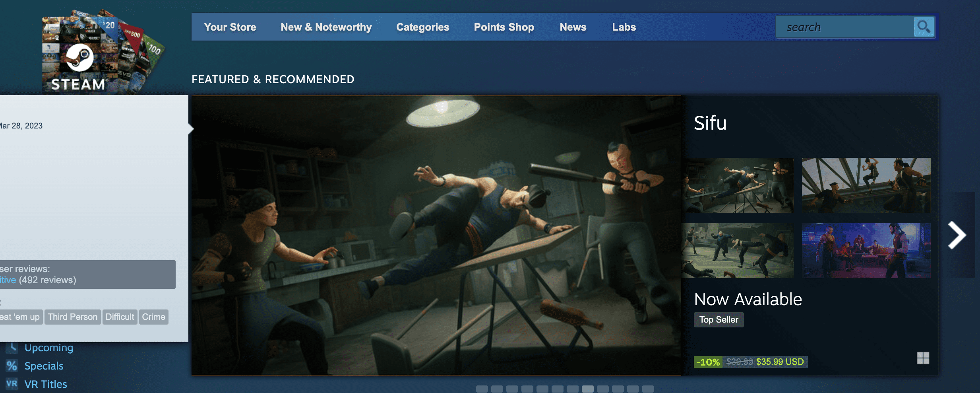The height and width of the screenshot is (393, 980).
Task: Filter by the Crime tag
Action: (x=154, y=317)
